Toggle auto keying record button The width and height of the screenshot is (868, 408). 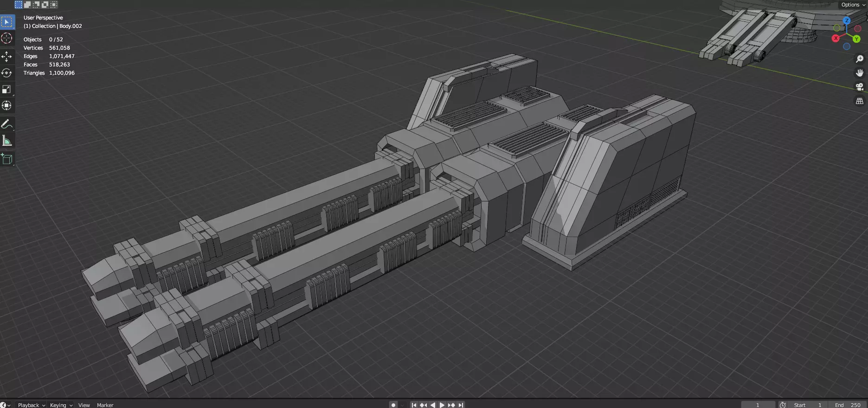[393, 405]
